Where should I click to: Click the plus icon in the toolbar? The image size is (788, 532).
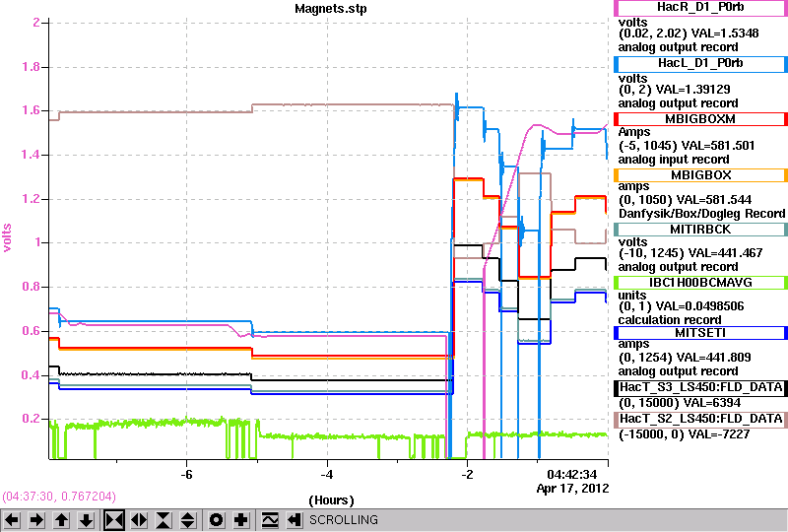point(241,520)
